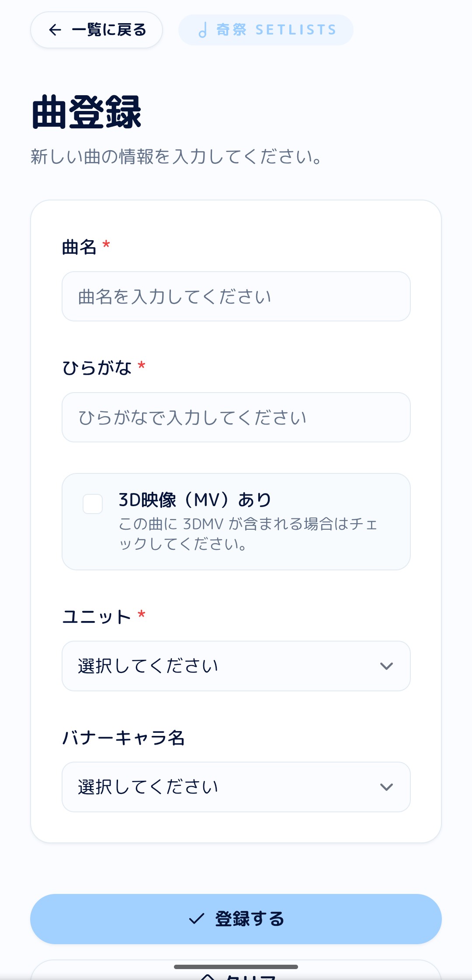Click the バナーキャラ名 field label
The image size is (472, 980).
point(123,738)
